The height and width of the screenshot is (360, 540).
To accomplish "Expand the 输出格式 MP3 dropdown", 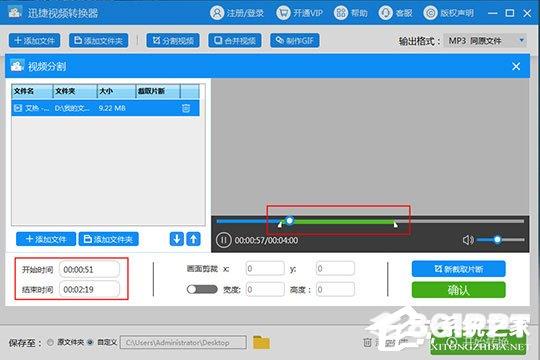I will pyautogui.click(x=485, y=41).
